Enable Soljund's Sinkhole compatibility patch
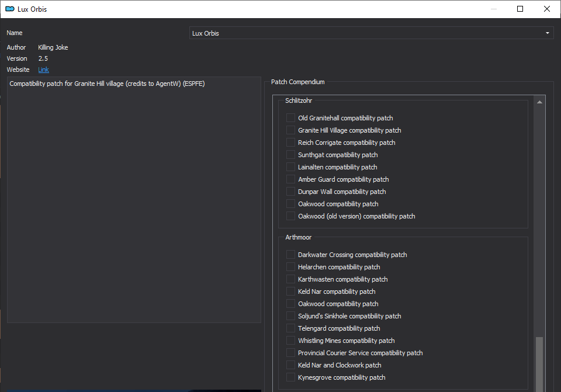Image resolution: width=561 pixels, height=392 pixels. point(290,316)
